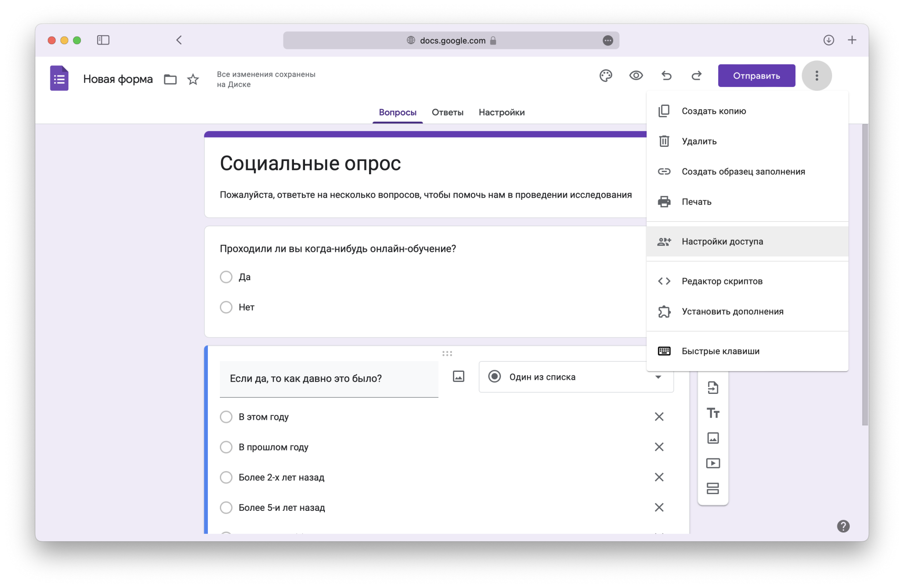Click the preview eye icon

636,76
